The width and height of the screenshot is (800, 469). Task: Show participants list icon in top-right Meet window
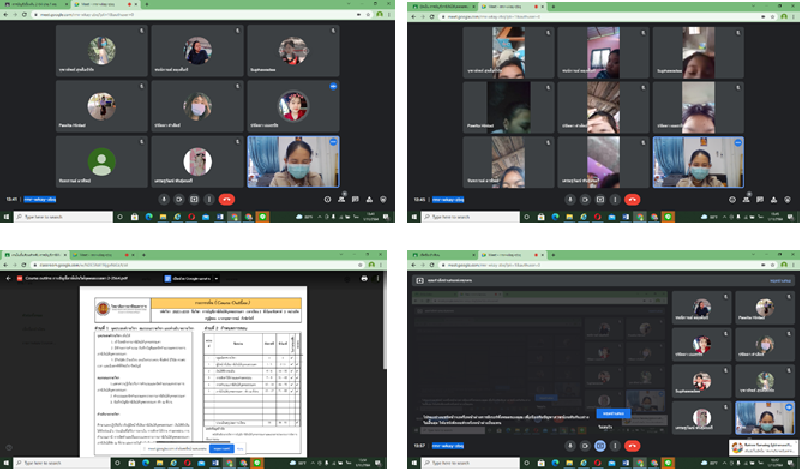point(748,199)
